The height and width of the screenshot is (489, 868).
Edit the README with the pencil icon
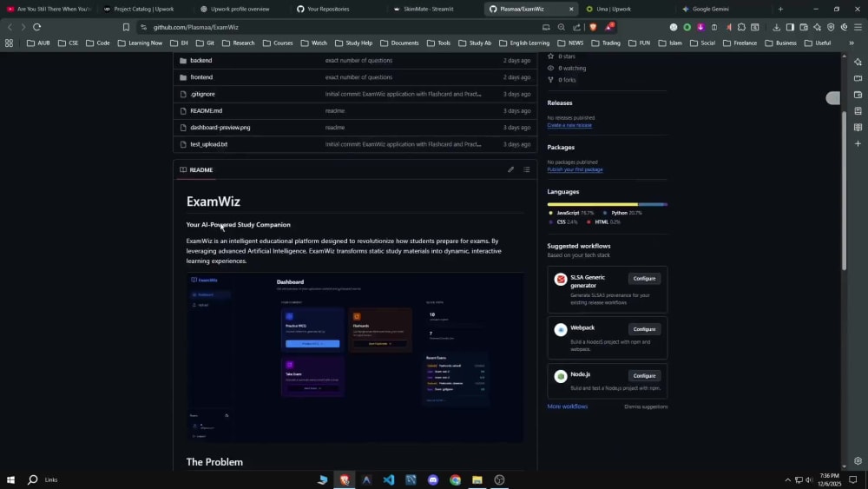510,169
